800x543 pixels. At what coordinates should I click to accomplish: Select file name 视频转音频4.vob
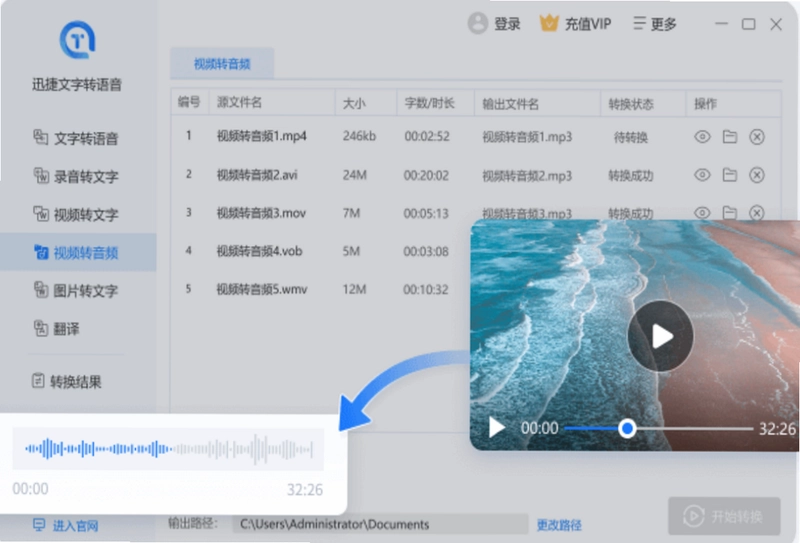click(259, 251)
